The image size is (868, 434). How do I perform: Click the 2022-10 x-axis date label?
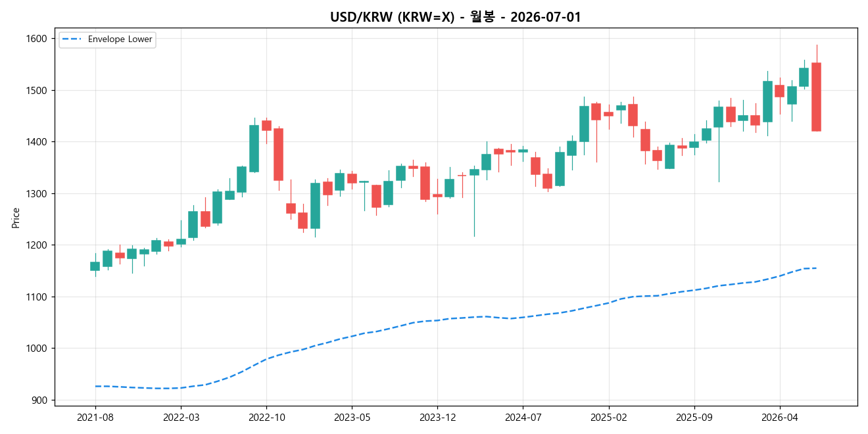[x=266, y=417]
